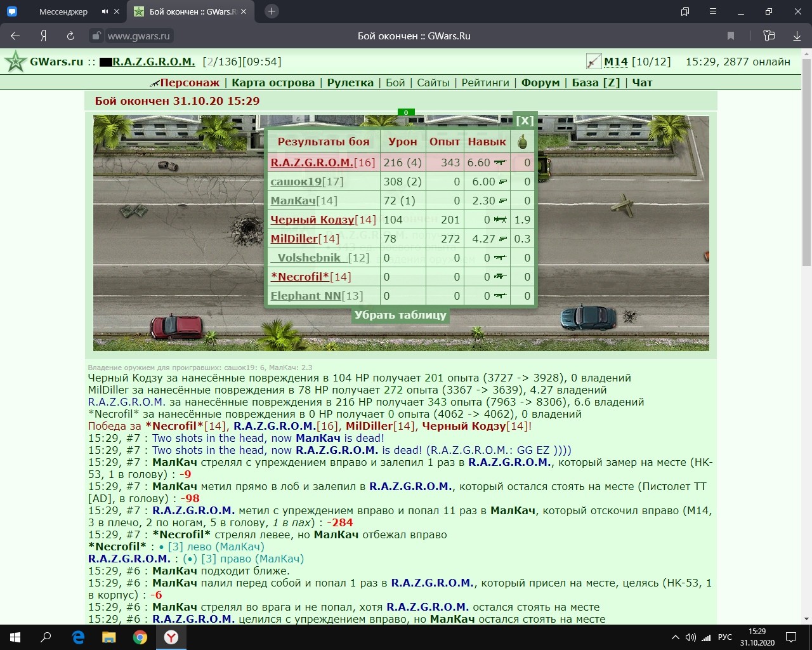Launch Chrome from the Windows taskbar
The image size is (812, 650).
point(140,637)
